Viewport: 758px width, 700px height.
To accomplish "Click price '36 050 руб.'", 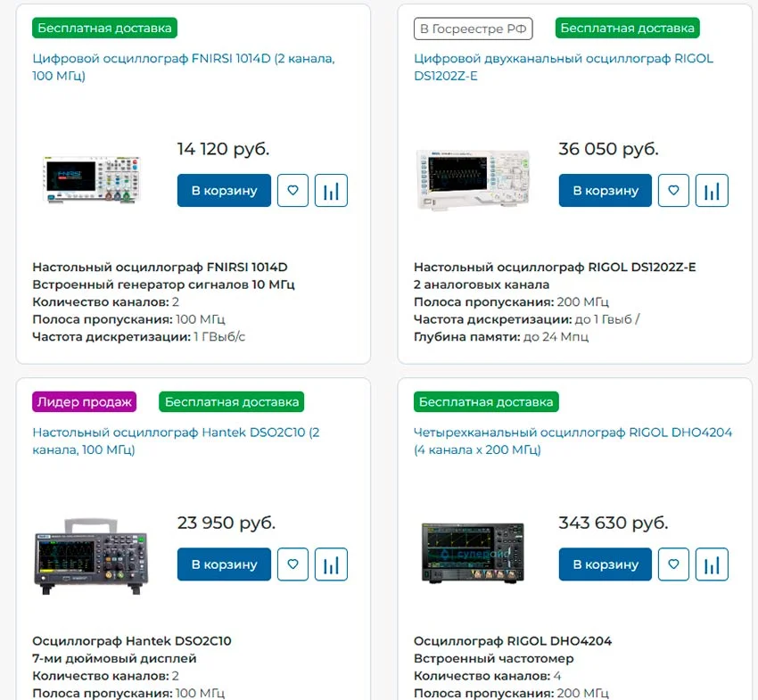I will click(x=608, y=149).
